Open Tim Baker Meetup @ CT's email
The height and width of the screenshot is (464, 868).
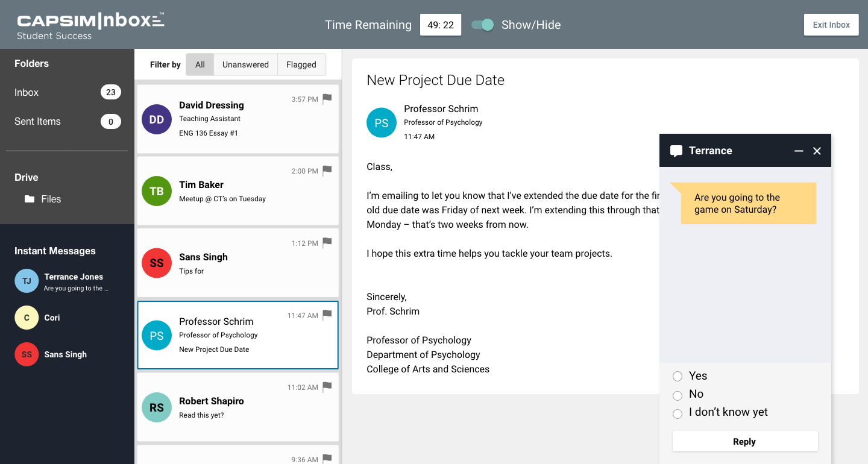[237, 191]
